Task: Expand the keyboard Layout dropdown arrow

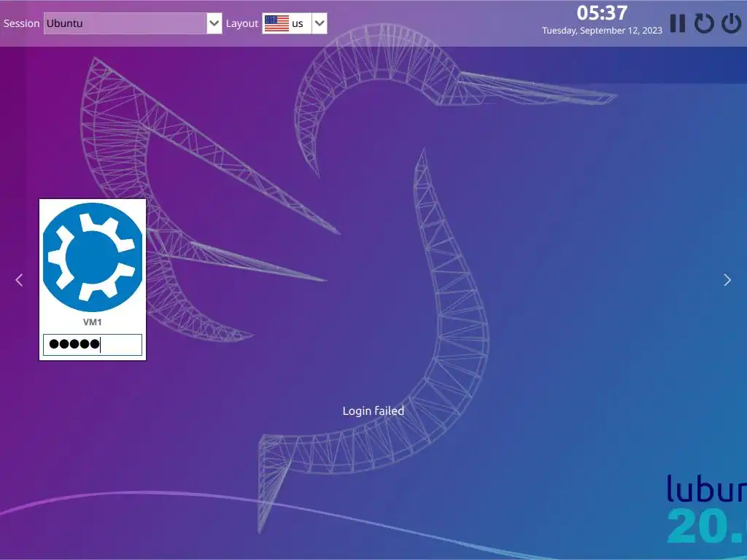Action: [320, 23]
